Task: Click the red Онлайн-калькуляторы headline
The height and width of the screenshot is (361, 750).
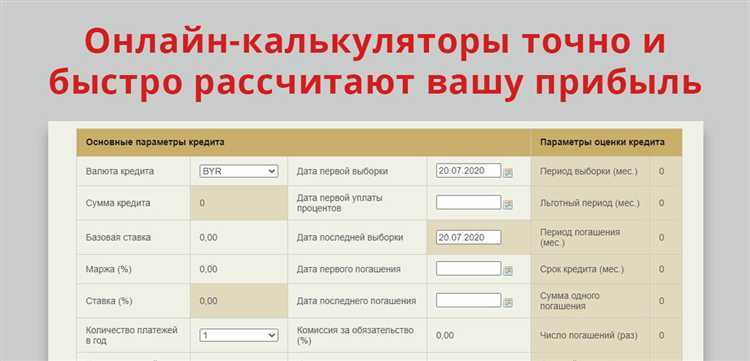Action: tap(375, 62)
